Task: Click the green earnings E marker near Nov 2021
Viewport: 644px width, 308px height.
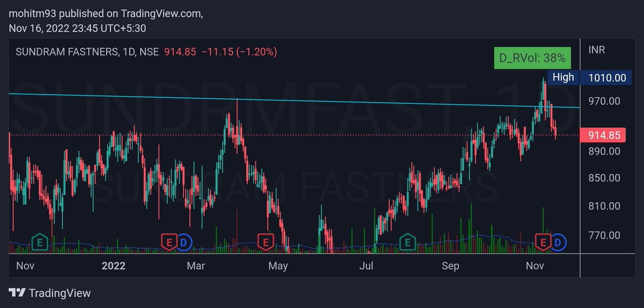Action: coord(39,242)
